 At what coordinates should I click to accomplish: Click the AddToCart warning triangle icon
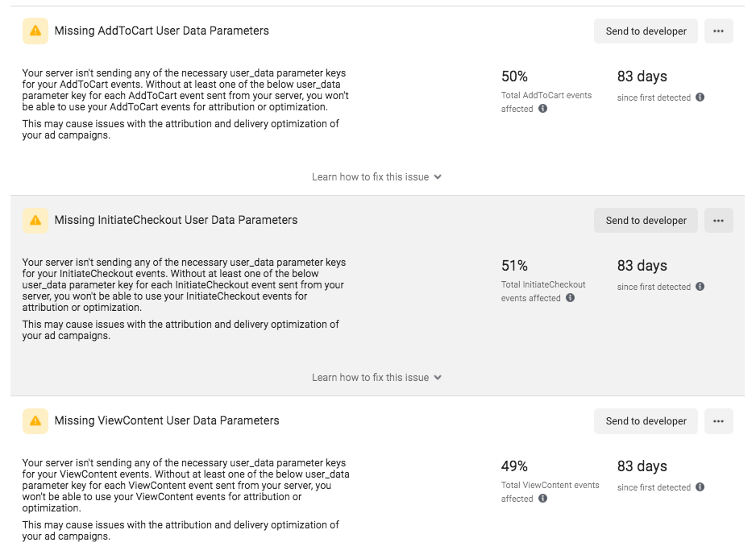point(35,31)
